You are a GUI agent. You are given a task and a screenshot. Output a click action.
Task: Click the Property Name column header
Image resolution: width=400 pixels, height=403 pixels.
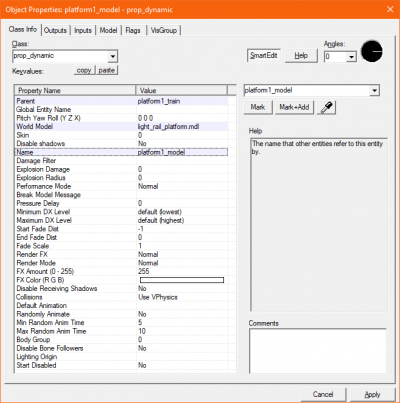pyautogui.click(x=75, y=90)
